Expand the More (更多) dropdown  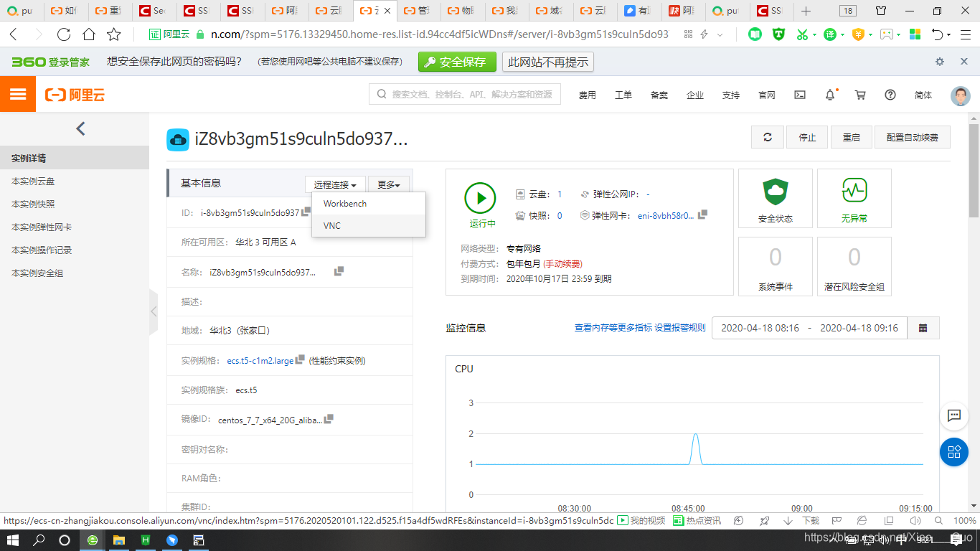[x=389, y=185]
